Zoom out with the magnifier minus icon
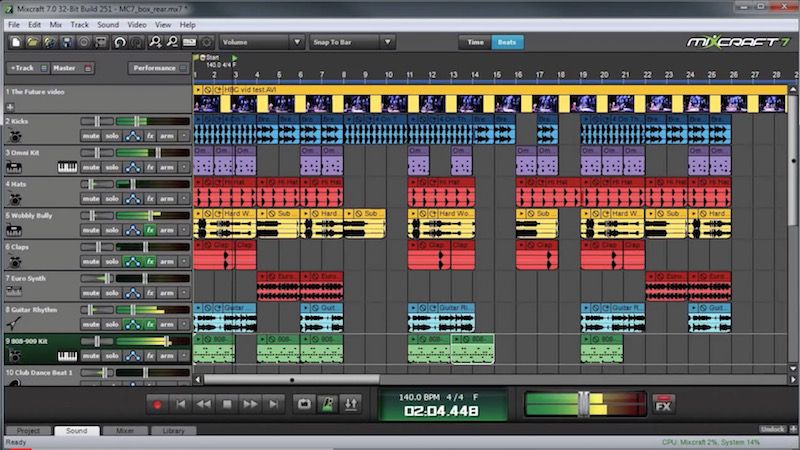The width and height of the screenshot is (800, 450). tap(172, 42)
